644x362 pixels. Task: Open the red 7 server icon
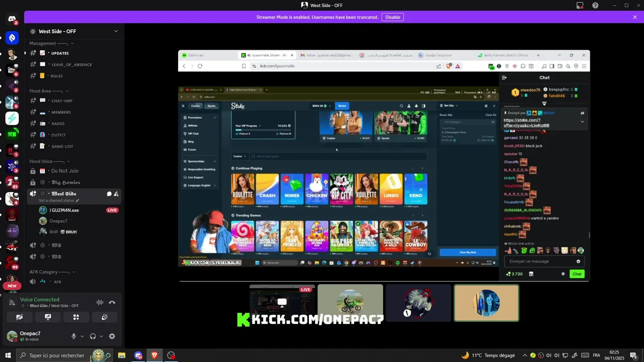pyautogui.click(x=12, y=183)
